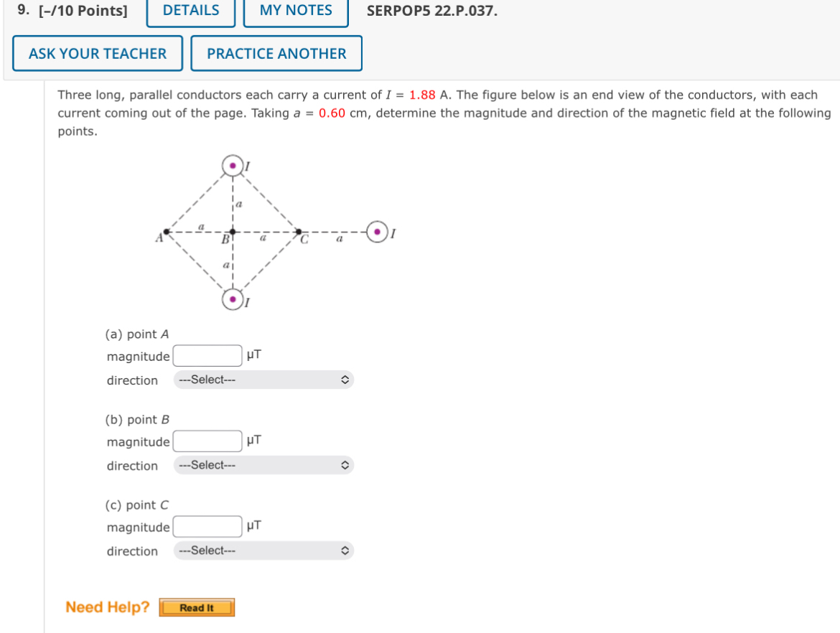The width and height of the screenshot is (840, 633).
Task: Open MY NOTES
Action: tap(296, 10)
